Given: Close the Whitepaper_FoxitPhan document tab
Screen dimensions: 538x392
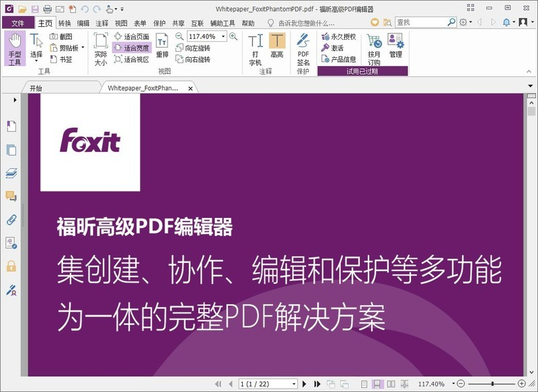Looking at the screenshot, I should (190, 89).
